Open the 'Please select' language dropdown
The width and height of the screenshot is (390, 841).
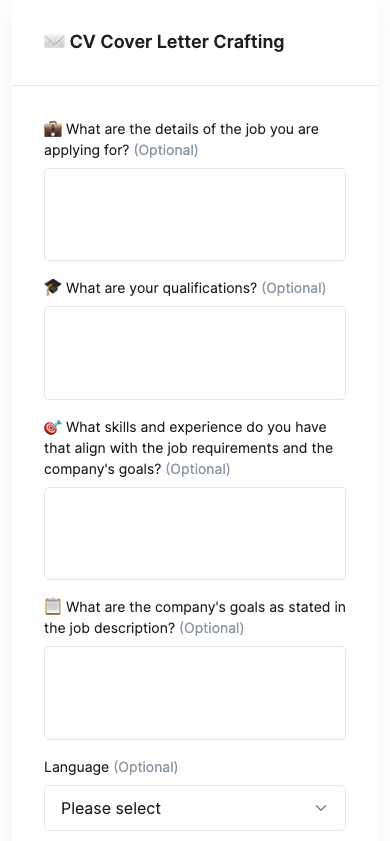click(195, 808)
